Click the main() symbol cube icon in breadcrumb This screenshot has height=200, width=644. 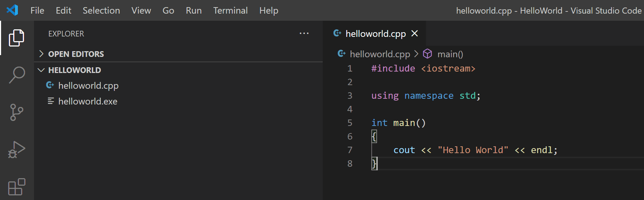[x=427, y=54]
